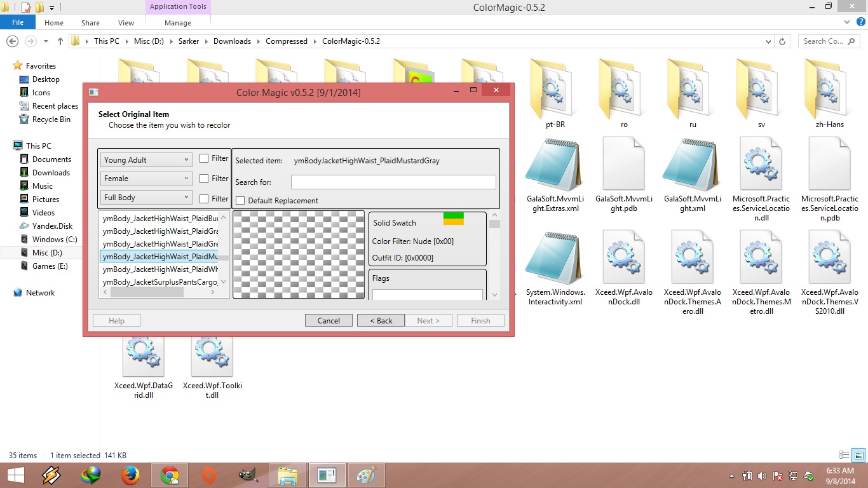
Task: Select the Xceed.Wpf.Toolkit.dll file icon
Action: pyautogui.click(x=212, y=356)
